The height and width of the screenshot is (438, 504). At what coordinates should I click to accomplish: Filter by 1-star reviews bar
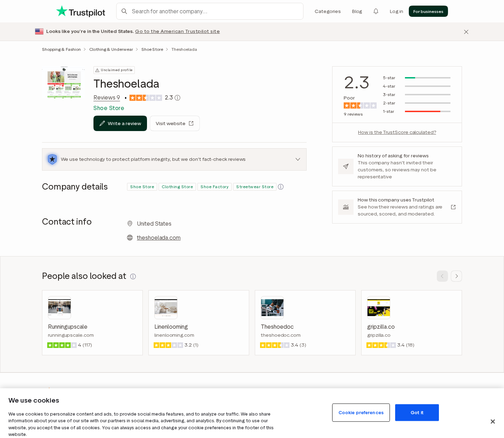point(416,111)
